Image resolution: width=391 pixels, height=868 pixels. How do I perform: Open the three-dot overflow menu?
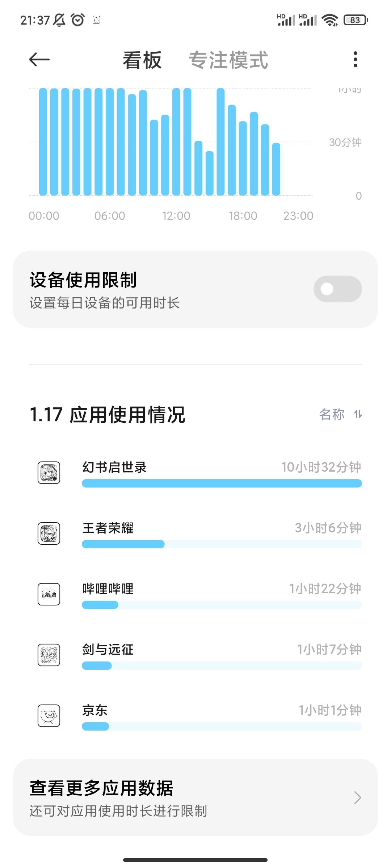click(355, 59)
